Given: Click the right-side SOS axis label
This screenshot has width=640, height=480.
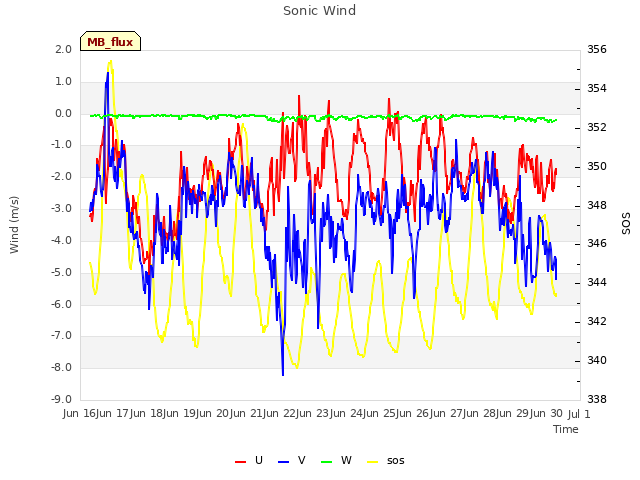Looking at the screenshot, I should [x=626, y=224].
